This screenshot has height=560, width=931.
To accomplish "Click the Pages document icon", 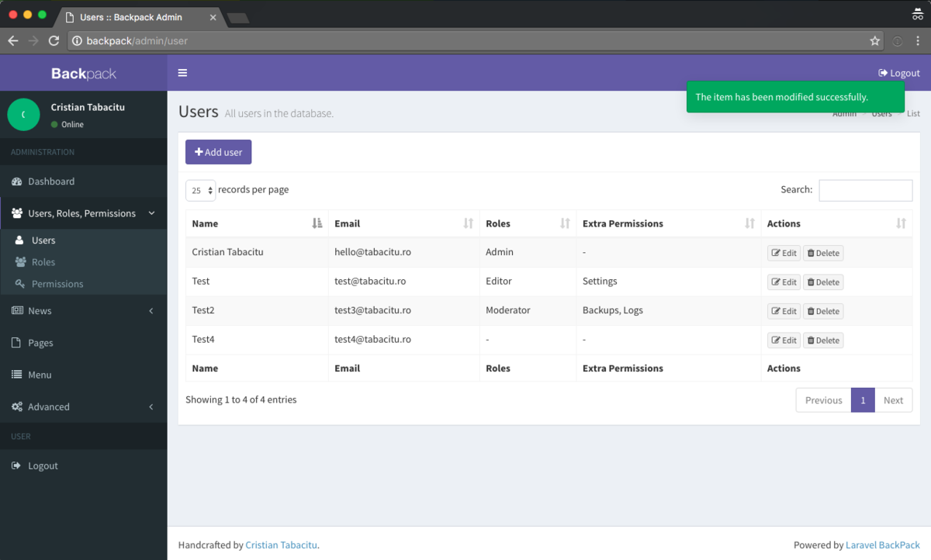I will (16, 342).
